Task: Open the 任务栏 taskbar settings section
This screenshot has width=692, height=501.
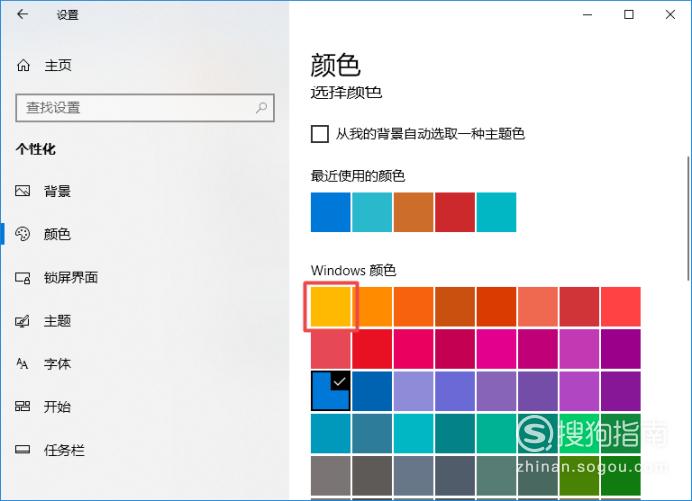Action: [64, 450]
